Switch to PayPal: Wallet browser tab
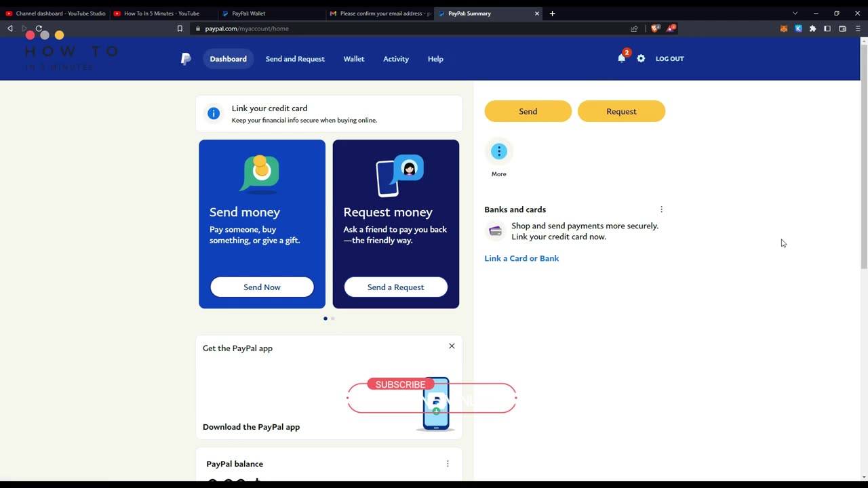This screenshot has height=488, width=868. (x=271, y=13)
